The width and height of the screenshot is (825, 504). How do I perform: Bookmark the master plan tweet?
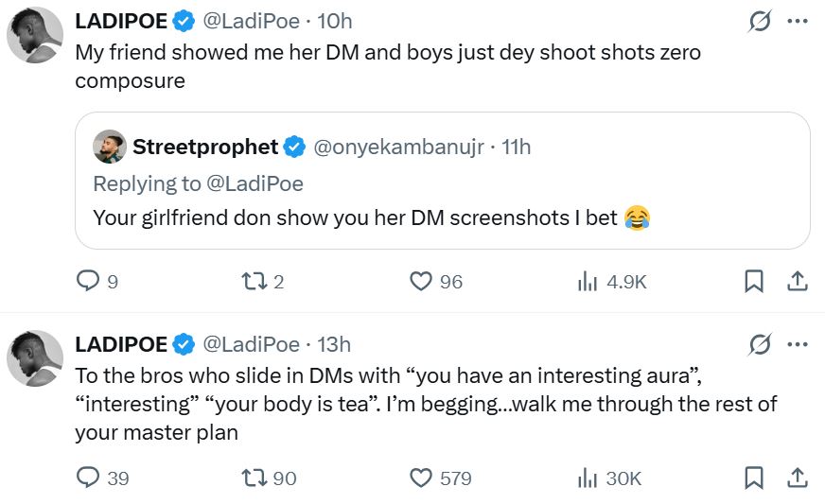tap(754, 478)
